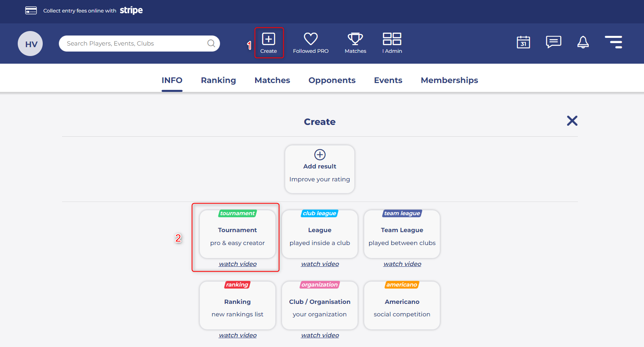644x347 pixels.
Task: Open the chat messages icon
Action: pos(554,42)
